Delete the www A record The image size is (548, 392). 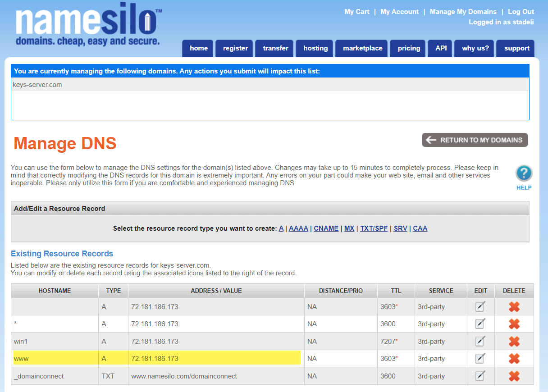tap(514, 359)
